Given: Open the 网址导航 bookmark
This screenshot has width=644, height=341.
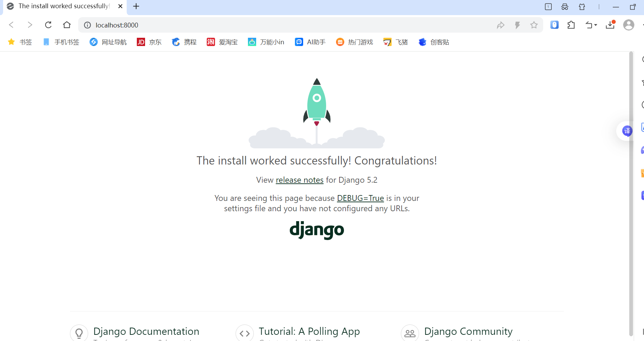Looking at the screenshot, I should pos(108,42).
